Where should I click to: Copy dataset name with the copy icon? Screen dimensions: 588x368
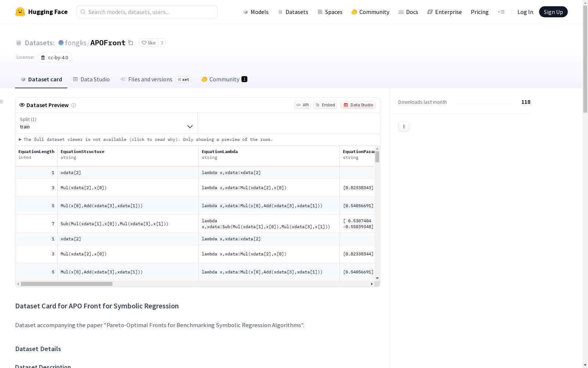(130, 43)
